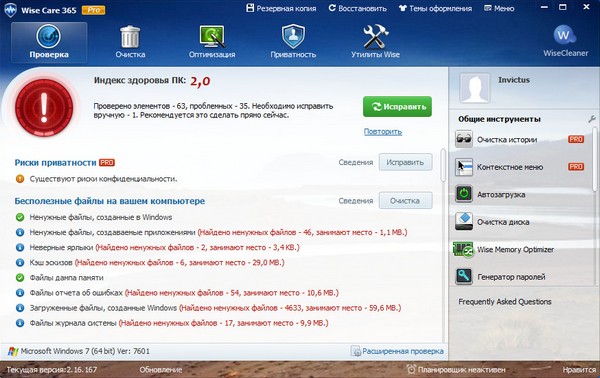Open Генератор паролей key icon
Viewport: 600px width, 378px height.
[464, 276]
